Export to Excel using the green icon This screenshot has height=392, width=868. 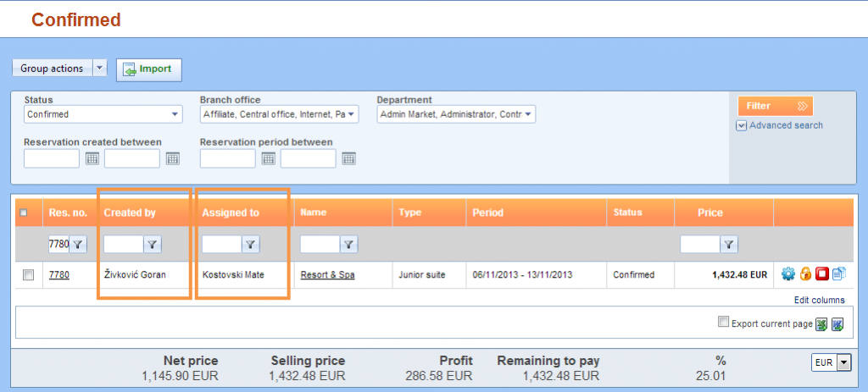[x=821, y=323]
